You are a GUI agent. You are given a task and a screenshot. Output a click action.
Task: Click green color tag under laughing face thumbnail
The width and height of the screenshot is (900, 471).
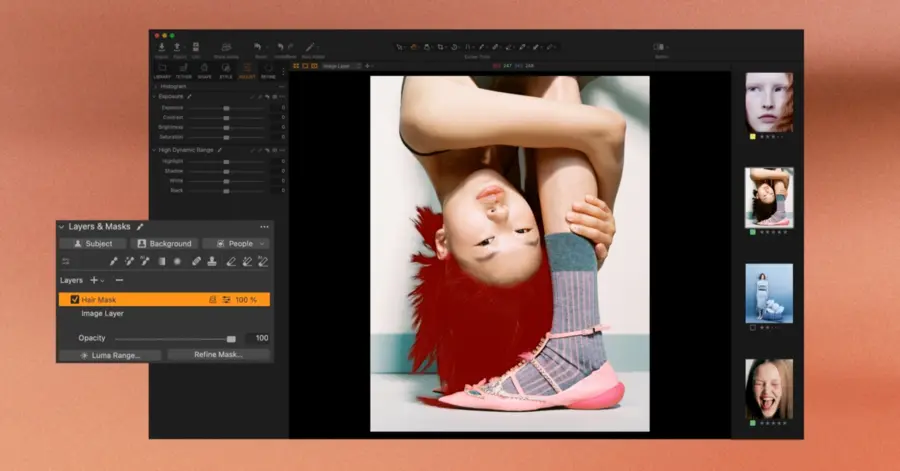pos(752,423)
